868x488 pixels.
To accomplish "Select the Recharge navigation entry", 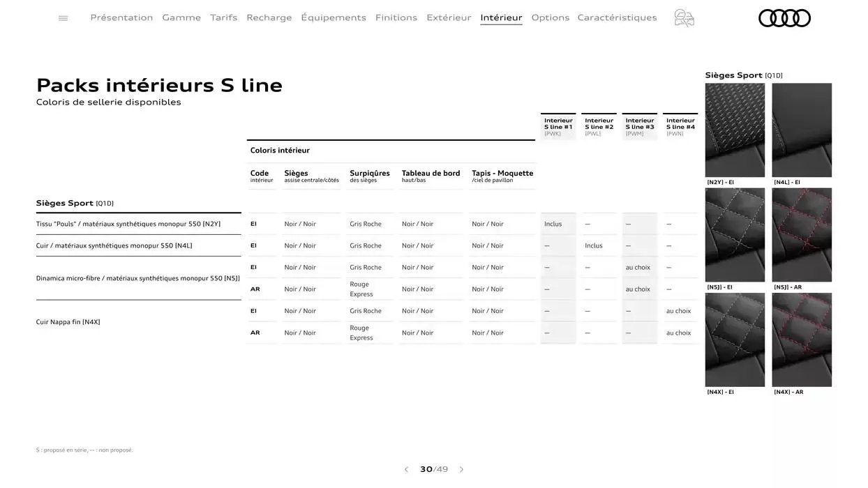I will click(269, 17).
